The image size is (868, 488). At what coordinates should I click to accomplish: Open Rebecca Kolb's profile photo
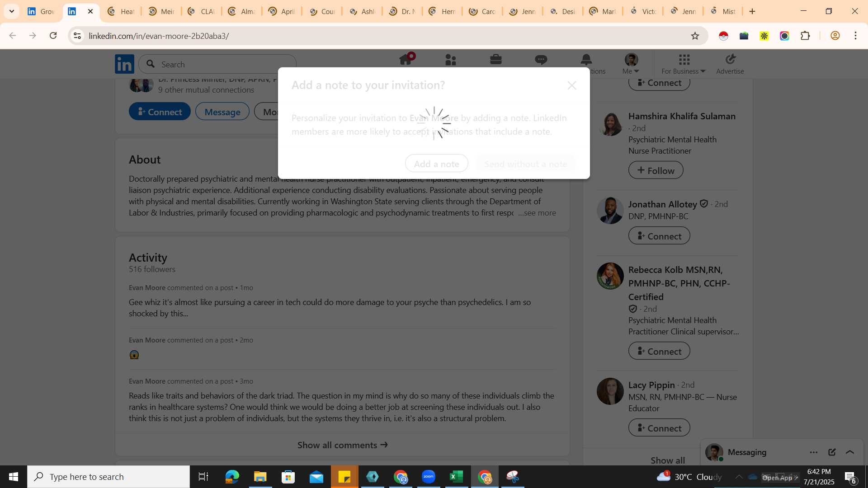pos(610,276)
